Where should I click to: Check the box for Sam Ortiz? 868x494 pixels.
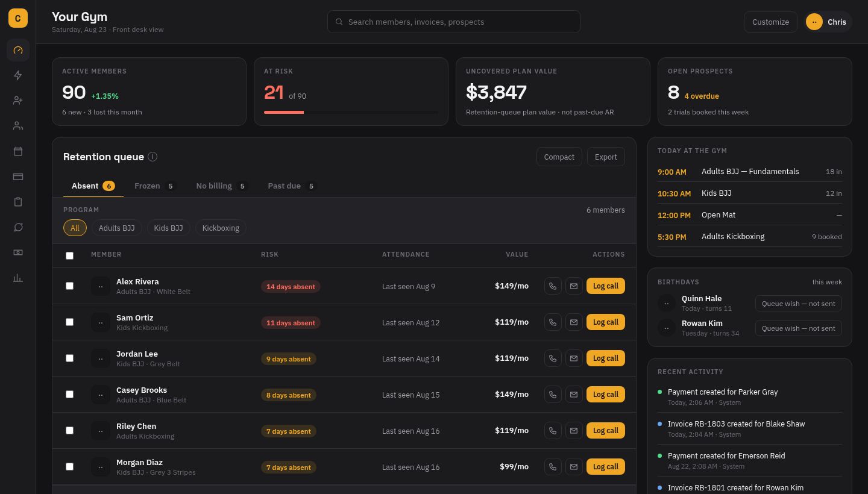point(69,322)
